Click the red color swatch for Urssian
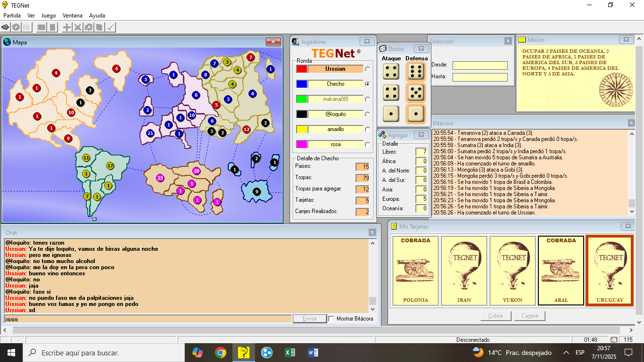Image resolution: width=644 pixels, height=362 pixels. pyautogui.click(x=301, y=69)
